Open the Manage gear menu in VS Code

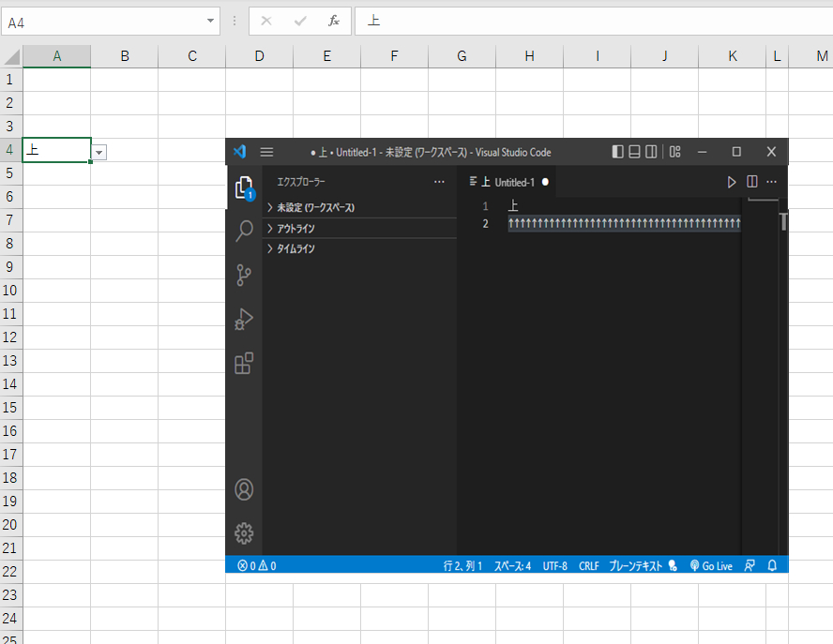[x=244, y=533]
